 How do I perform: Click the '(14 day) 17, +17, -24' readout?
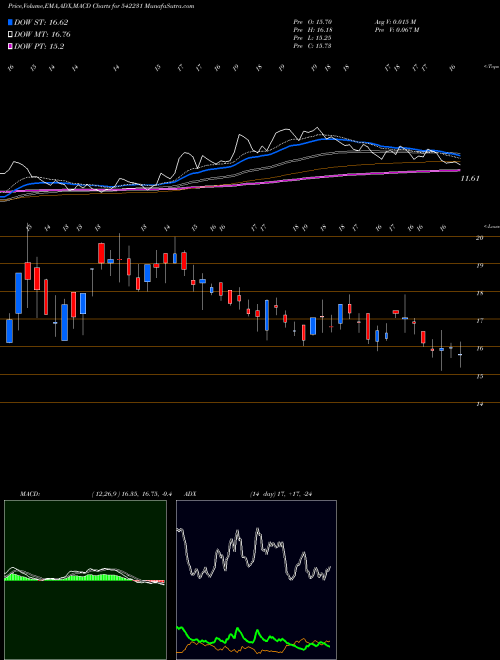coord(281,494)
